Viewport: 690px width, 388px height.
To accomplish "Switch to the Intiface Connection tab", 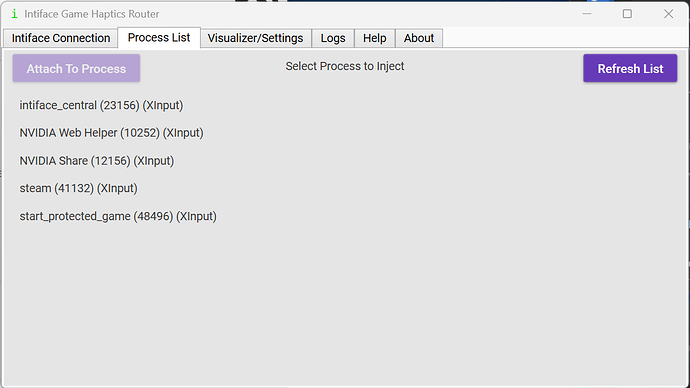I will [61, 38].
